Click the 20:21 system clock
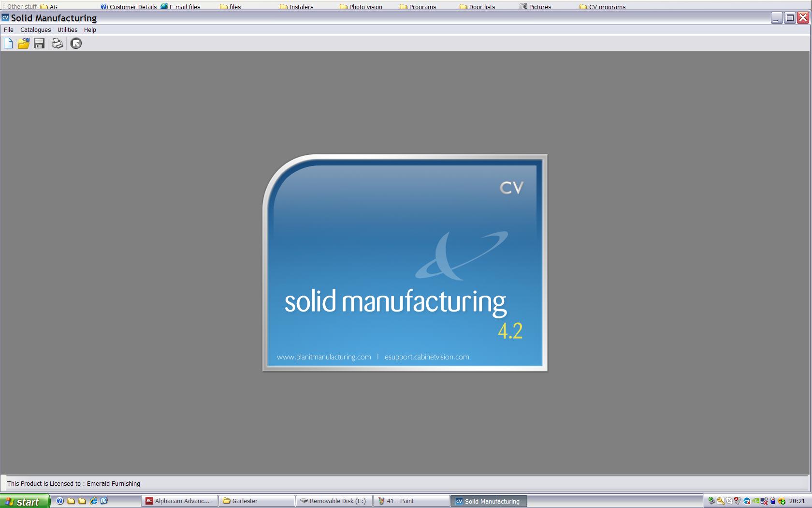 [797, 501]
